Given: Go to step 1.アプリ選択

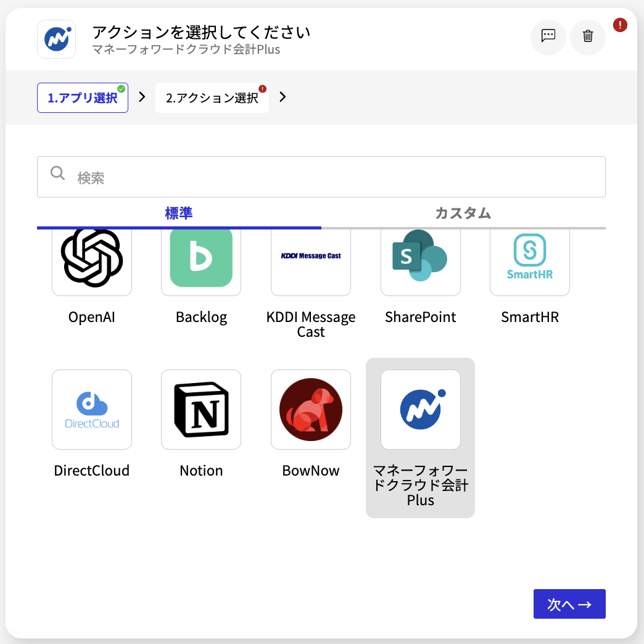Looking at the screenshot, I should click(x=83, y=97).
